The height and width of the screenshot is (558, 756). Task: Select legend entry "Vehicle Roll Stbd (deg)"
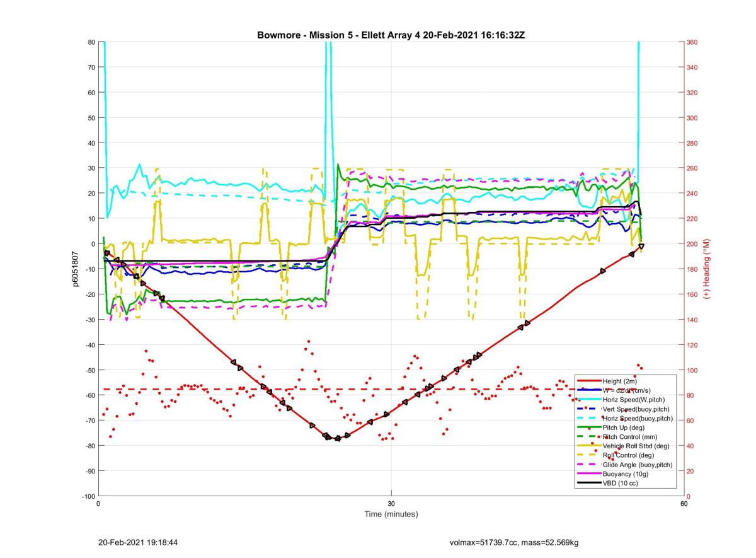(636, 446)
